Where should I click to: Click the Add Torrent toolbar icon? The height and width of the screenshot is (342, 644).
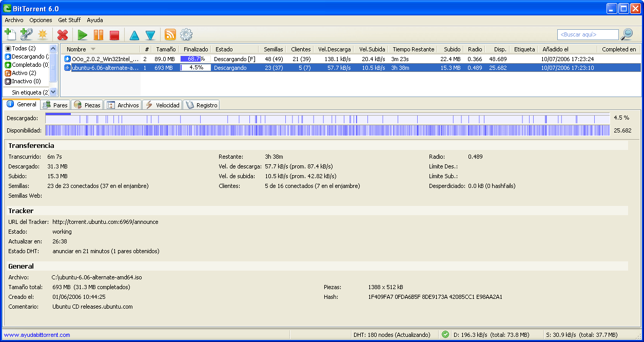11,35
